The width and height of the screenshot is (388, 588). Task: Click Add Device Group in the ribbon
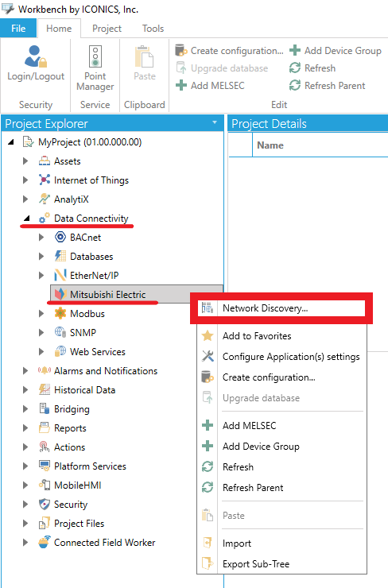point(336,51)
